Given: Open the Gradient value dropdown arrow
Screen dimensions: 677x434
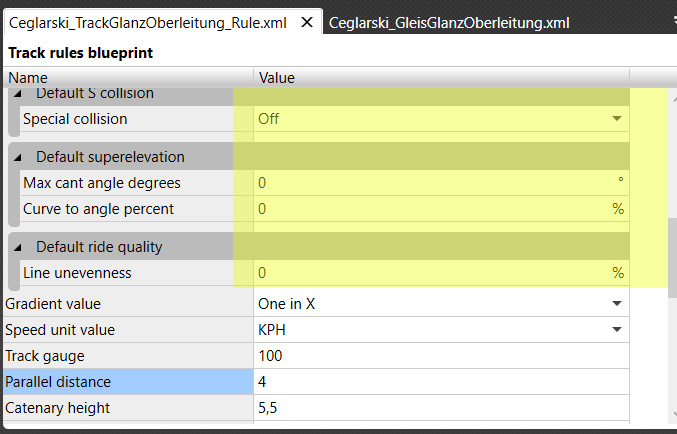Looking at the screenshot, I should click(x=617, y=303).
